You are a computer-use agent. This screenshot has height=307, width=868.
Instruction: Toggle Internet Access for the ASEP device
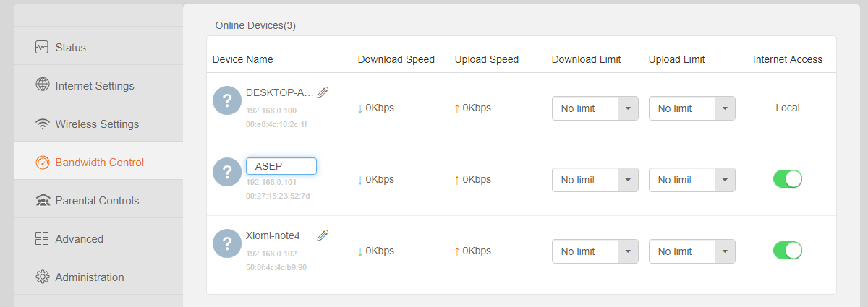[x=788, y=179]
